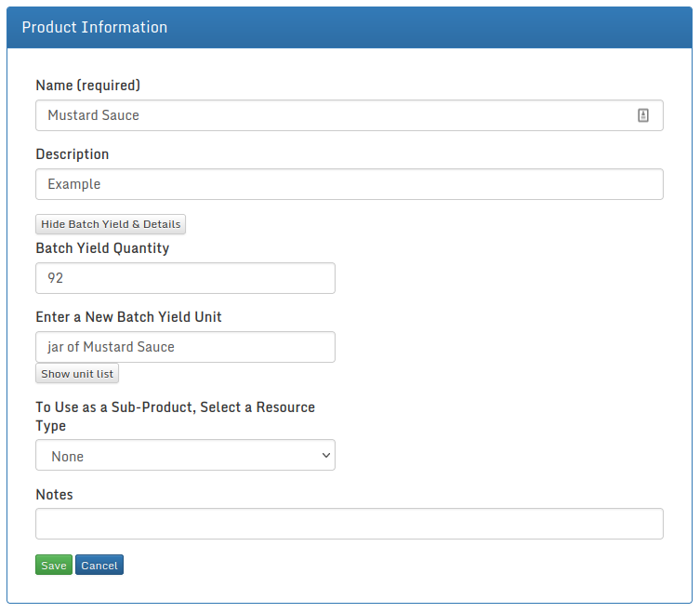Click the 'Batch Yield Quantity' label

point(102,248)
